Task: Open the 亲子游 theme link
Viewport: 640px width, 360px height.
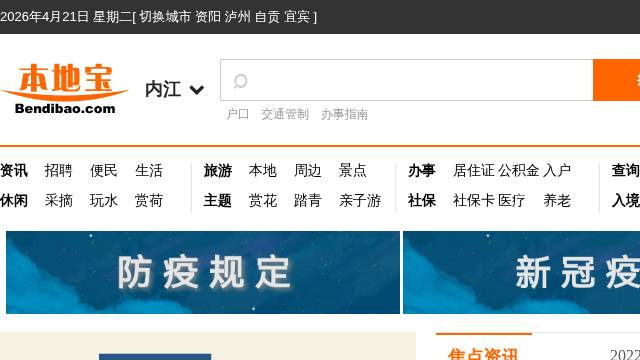Action: pyautogui.click(x=360, y=200)
